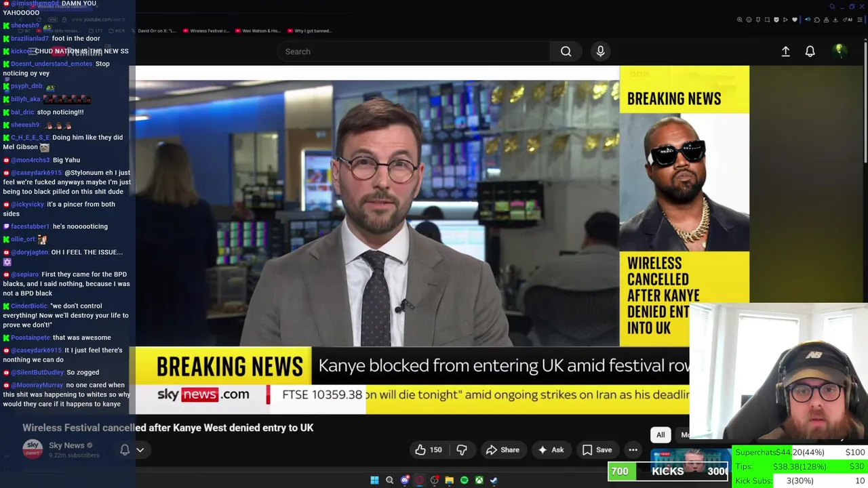Click the browser pin icon

coord(758,20)
